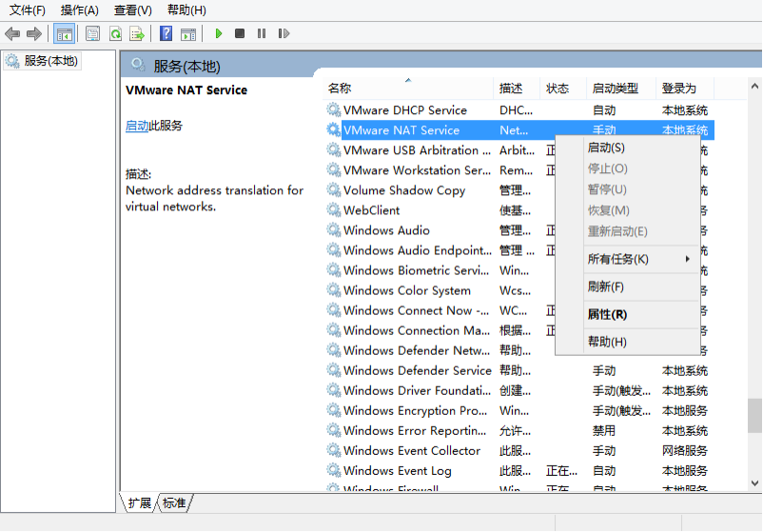Click the Forward arrow toolbar icon
763x532 pixels.
tap(34, 33)
